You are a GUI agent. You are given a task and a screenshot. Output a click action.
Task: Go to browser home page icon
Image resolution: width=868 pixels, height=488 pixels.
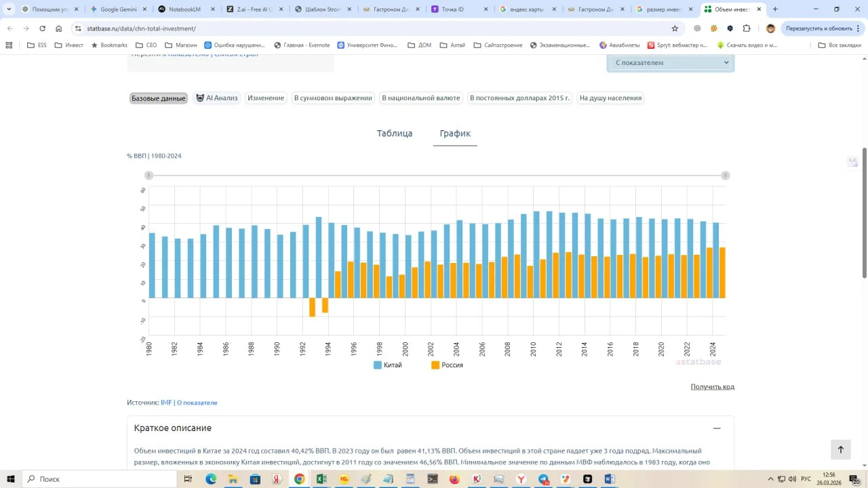pyautogui.click(x=59, y=28)
